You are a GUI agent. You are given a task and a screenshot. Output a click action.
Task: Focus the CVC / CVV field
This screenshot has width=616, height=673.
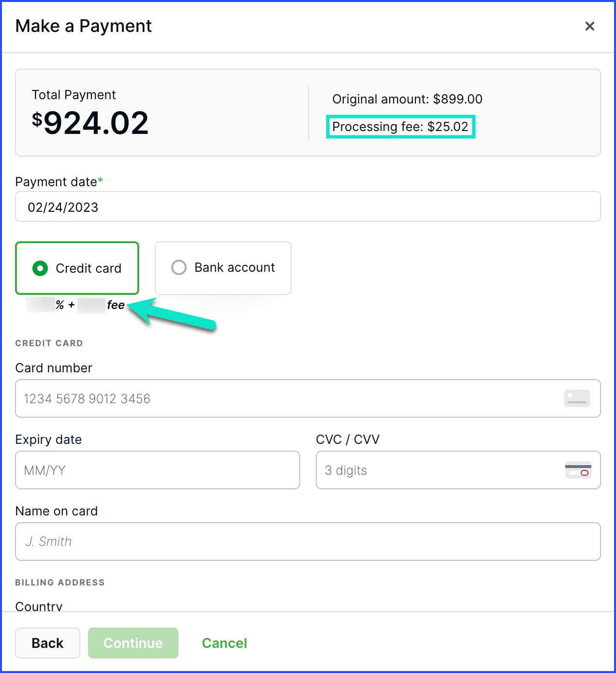click(x=458, y=469)
